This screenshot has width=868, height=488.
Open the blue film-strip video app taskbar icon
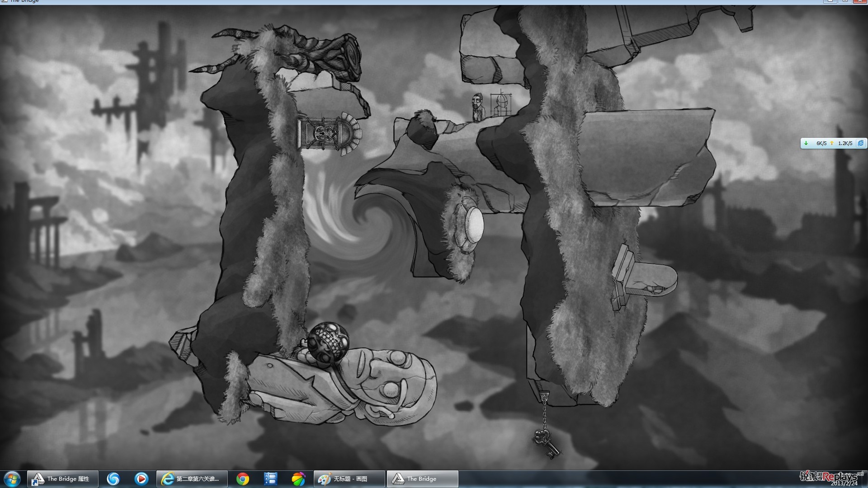tap(270, 479)
